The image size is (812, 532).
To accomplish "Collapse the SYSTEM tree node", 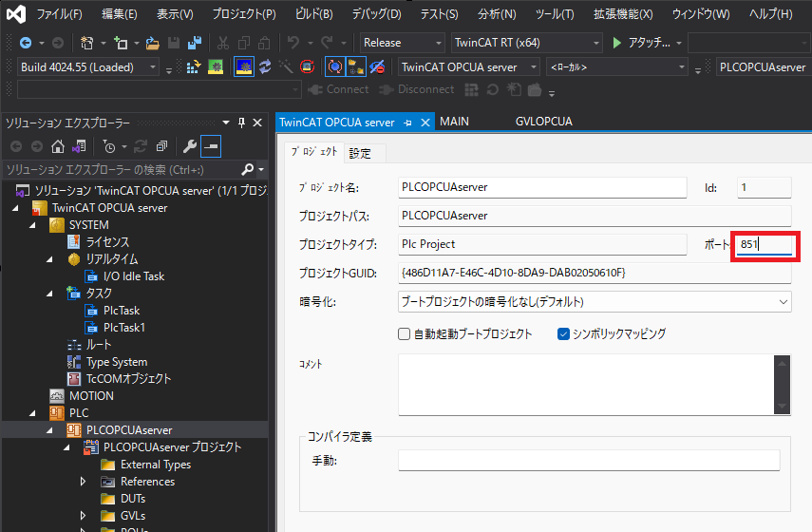I will [33, 225].
